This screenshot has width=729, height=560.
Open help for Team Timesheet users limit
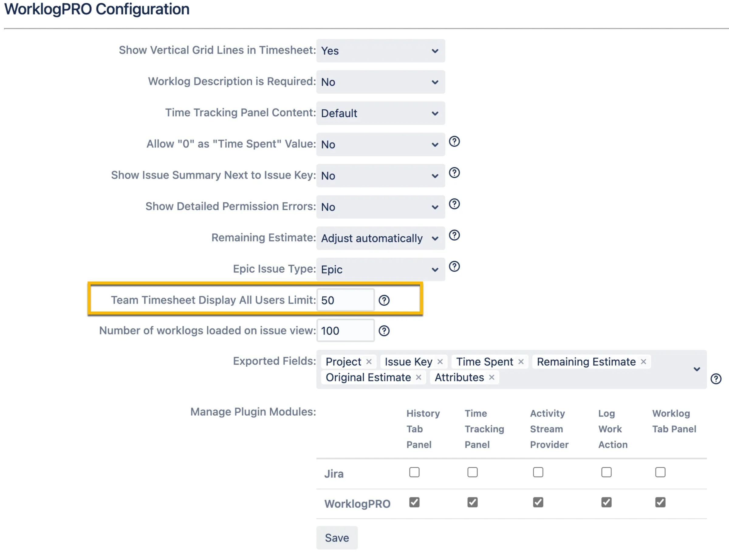tap(384, 300)
